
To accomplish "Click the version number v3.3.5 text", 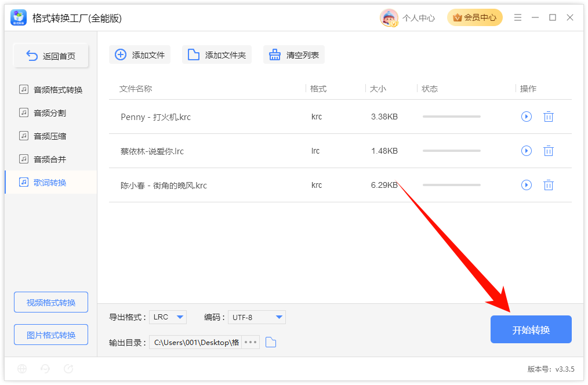I will point(565,369).
